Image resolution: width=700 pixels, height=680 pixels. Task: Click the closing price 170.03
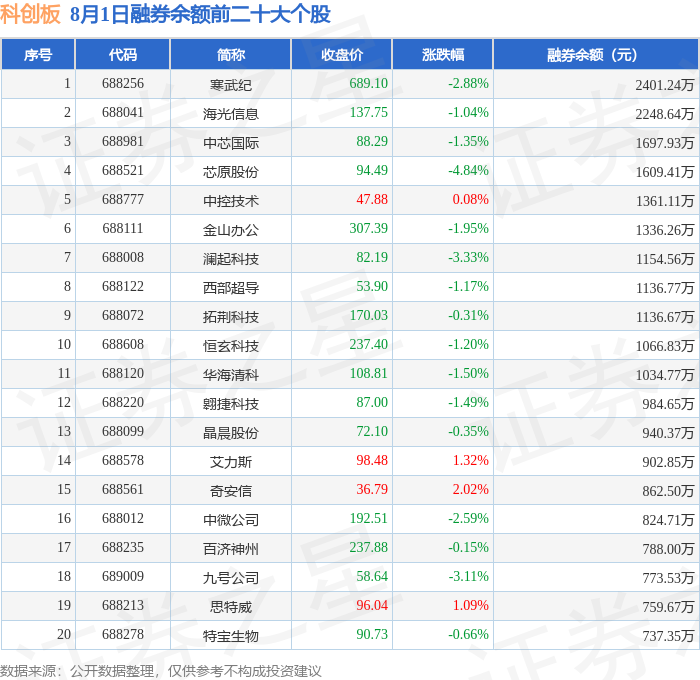pyautogui.click(x=368, y=316)
